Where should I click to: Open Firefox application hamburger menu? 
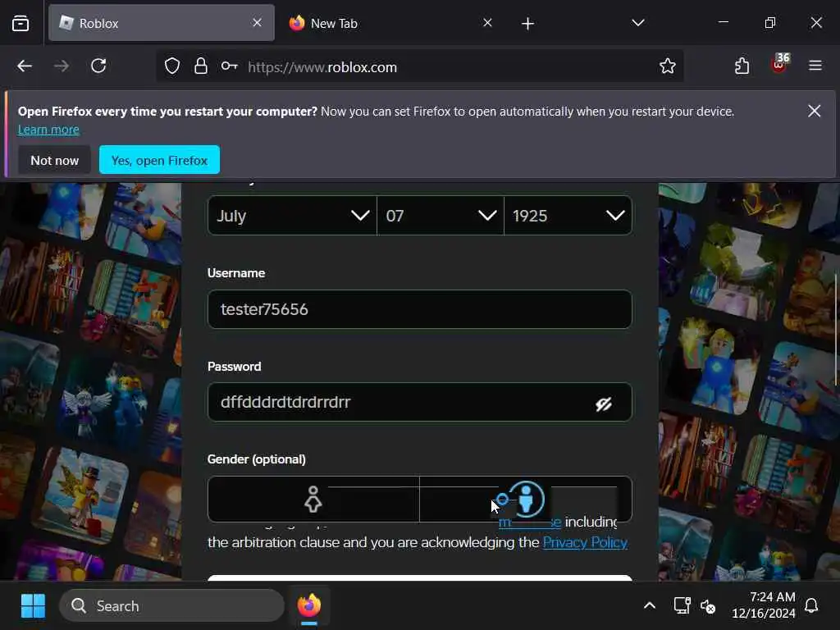click(815, 66)
